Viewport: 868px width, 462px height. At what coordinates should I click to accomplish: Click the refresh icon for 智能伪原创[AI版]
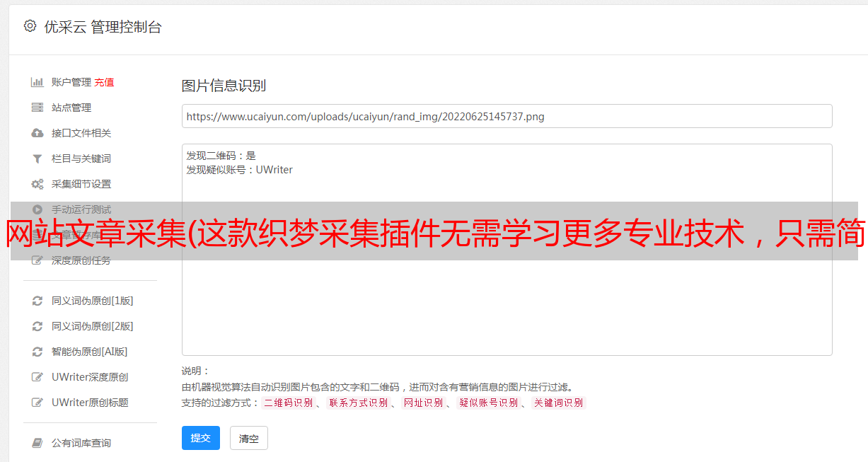[37, 352]
